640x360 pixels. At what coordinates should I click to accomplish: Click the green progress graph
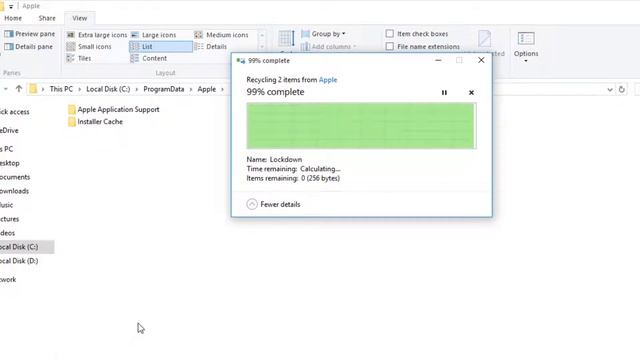point(361,126)
